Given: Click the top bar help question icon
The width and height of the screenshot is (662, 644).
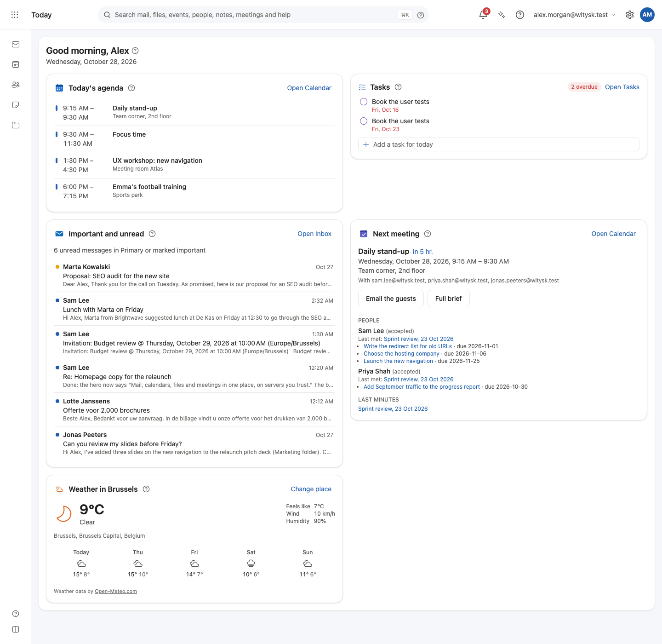Looking at the screenshot, I should pyautogui.click(x=520, y=15).
